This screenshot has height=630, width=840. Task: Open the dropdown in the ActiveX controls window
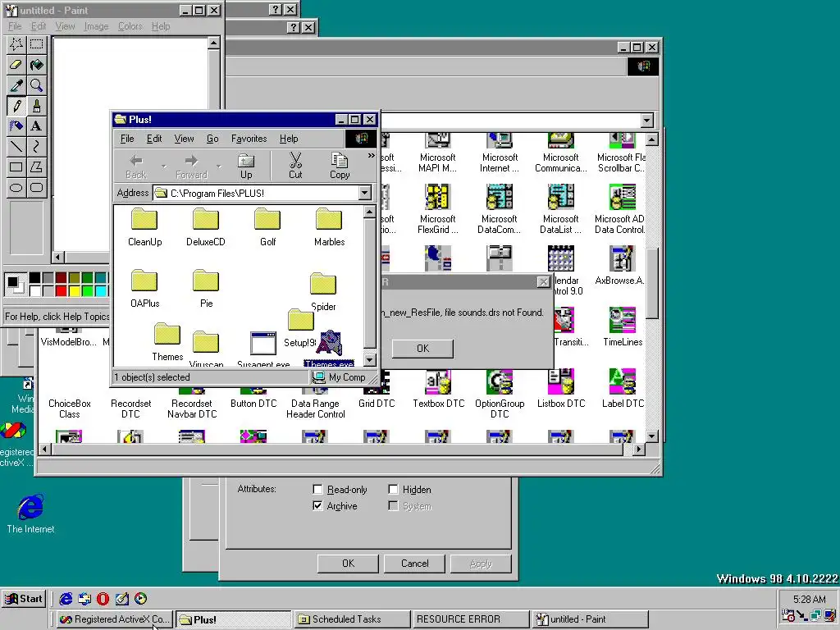click(x=646, y=121)
